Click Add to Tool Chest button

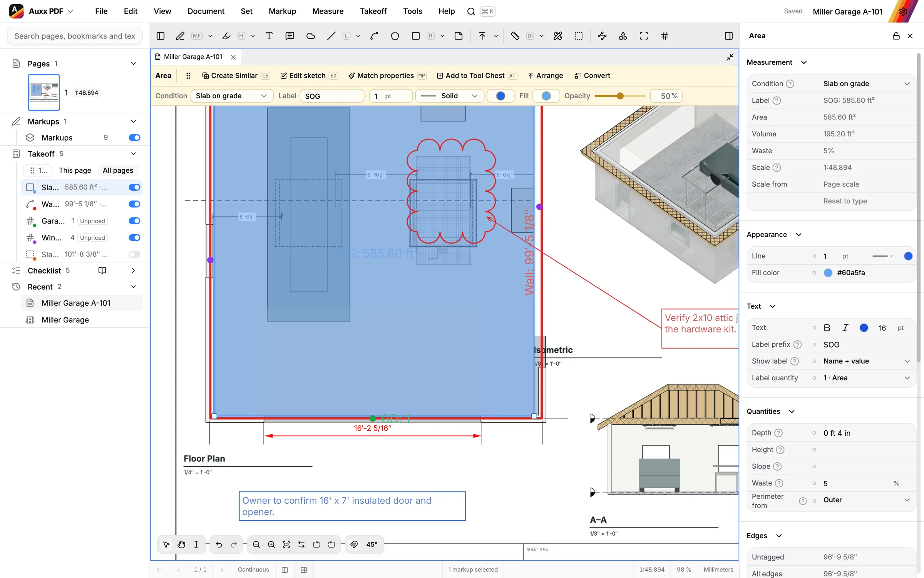click(477, 76)
